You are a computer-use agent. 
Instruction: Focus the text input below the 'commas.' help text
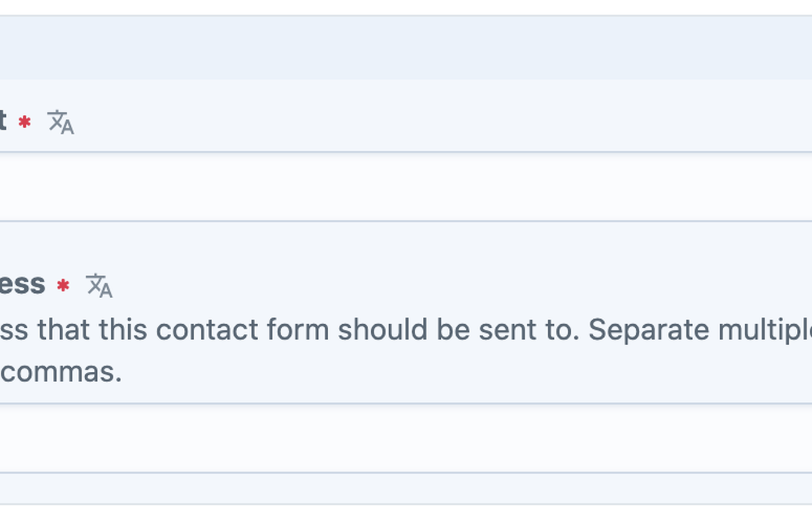[406, 438]
